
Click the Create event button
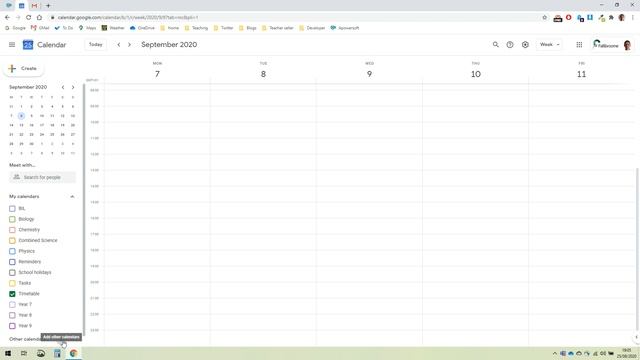click(24, 69)
